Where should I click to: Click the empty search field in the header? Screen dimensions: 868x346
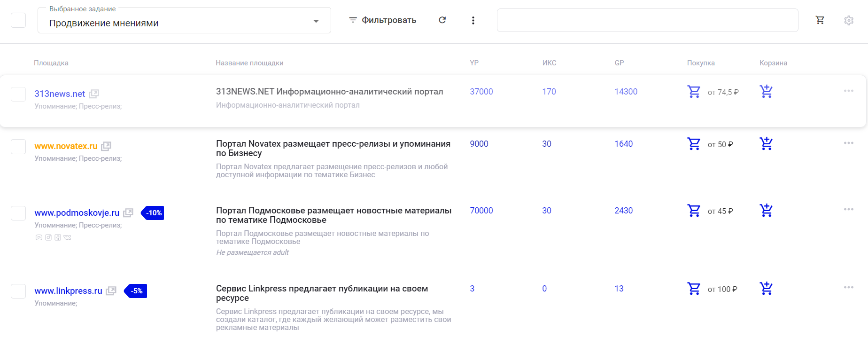647,20
